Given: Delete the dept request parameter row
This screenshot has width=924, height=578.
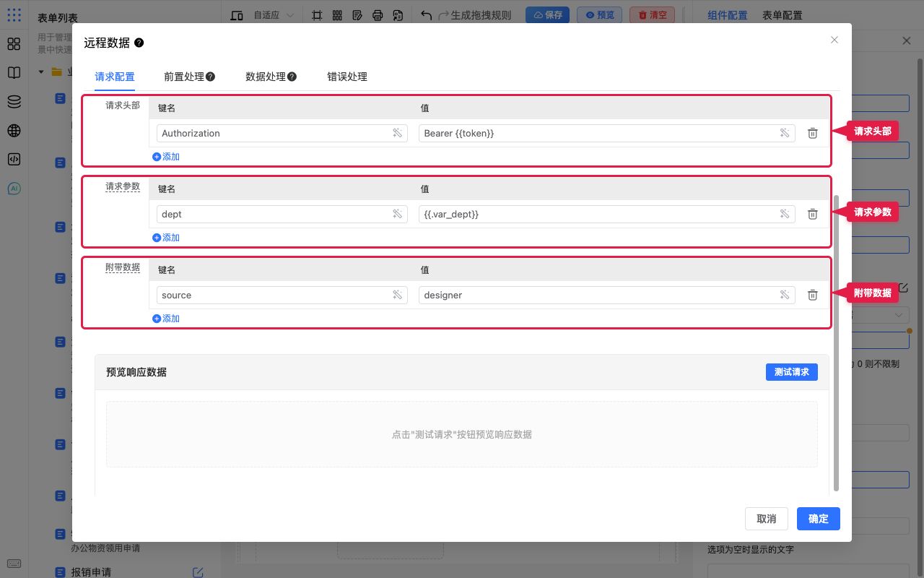Looking at the screenshot, I should point(812,214).
